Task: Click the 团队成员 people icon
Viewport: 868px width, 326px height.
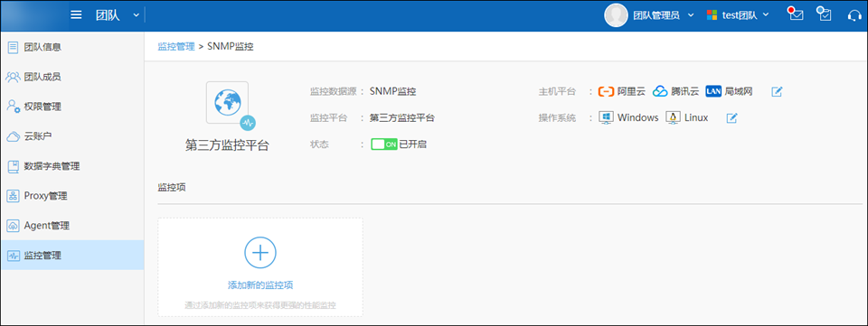Action: [x=13, y=77]
